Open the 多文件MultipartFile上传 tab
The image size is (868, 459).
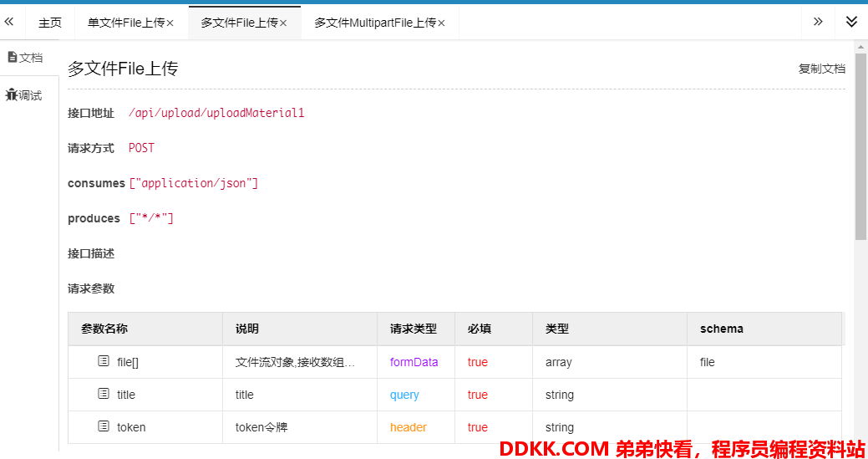pos(375,23)
